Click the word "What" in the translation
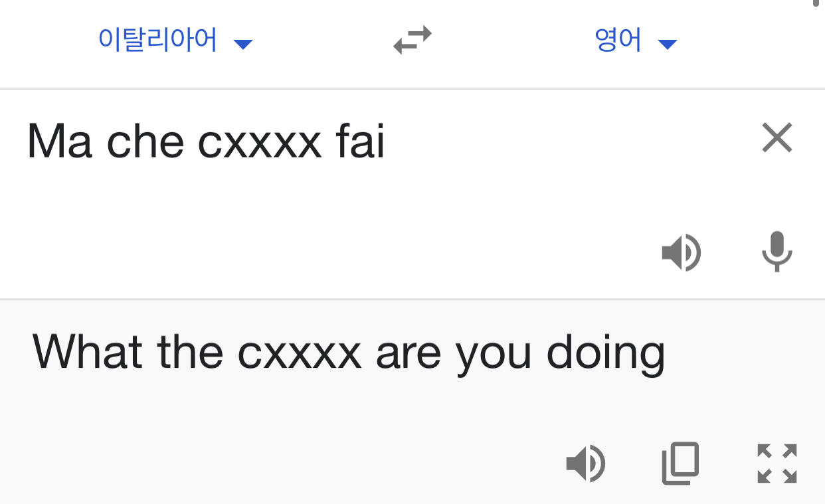The width and height of the screenshot is (825, 504). coord(87,351)
